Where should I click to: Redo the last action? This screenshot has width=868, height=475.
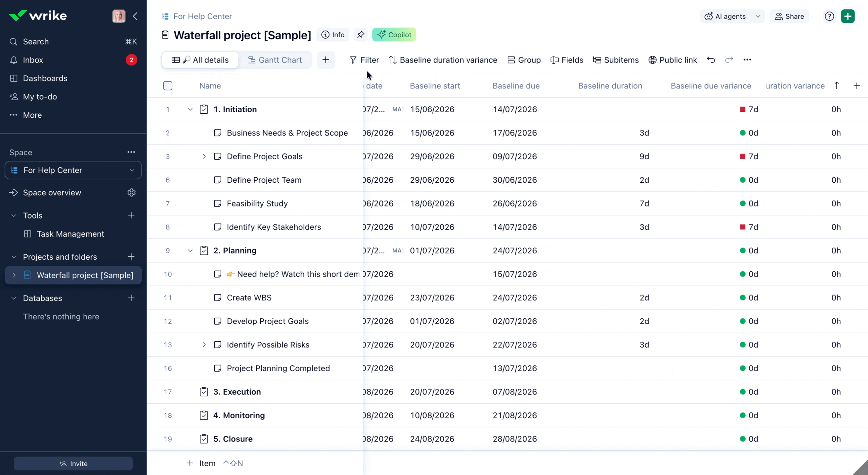click(729, 60)
